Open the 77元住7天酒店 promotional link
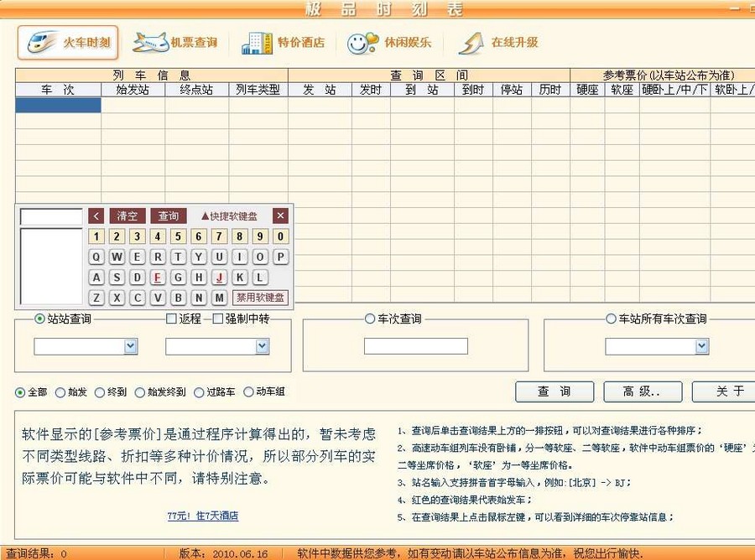Image resolution: width=755 pixels, height=560 pixels. coord(202,517)
